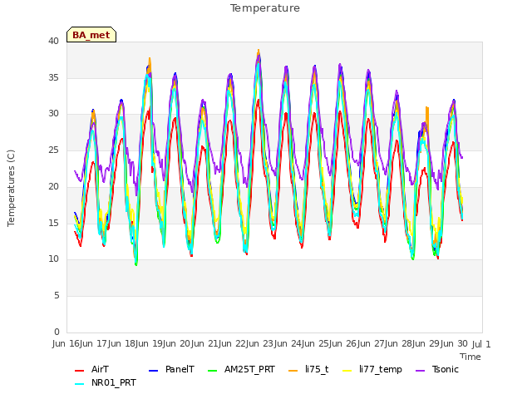
Task: Select the AirT legend label
Action: pos(100,369)
